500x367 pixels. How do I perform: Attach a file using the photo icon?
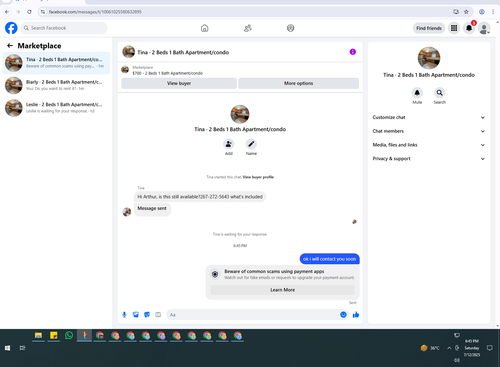136,315
